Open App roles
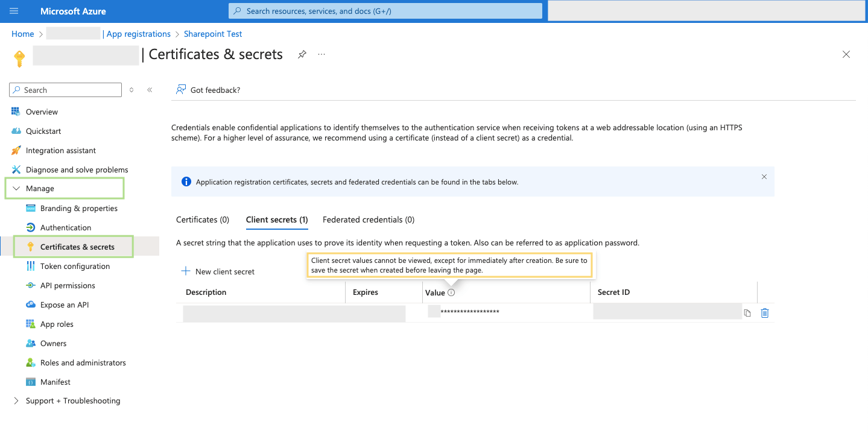 [57, 324]
